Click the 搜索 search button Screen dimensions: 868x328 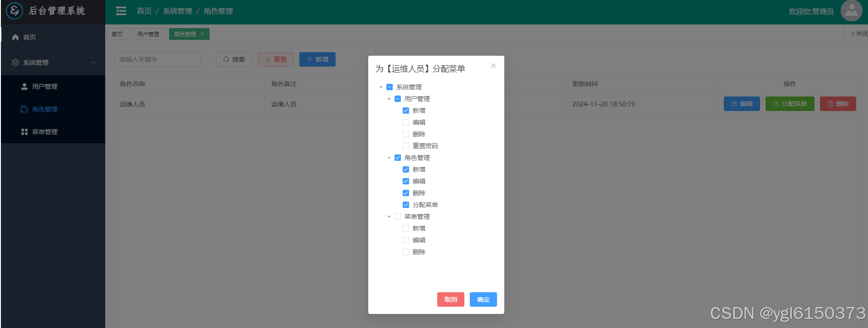click(x=234, y=59)
